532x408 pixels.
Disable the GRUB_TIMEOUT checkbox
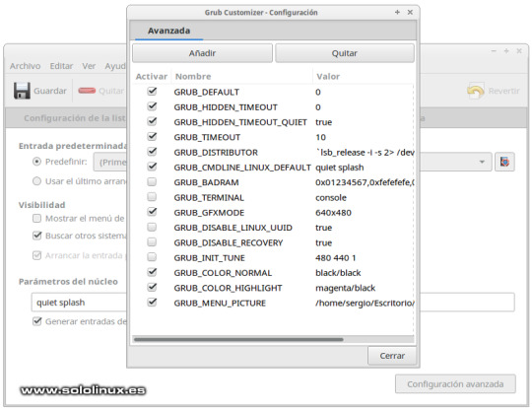(x=152, y=136)
